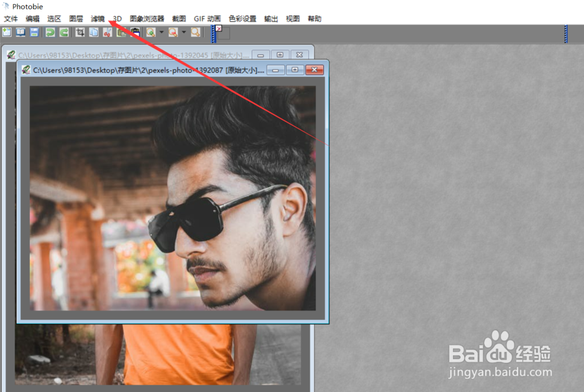Click the 1392045 window's title icon

(x=11, y=55)
